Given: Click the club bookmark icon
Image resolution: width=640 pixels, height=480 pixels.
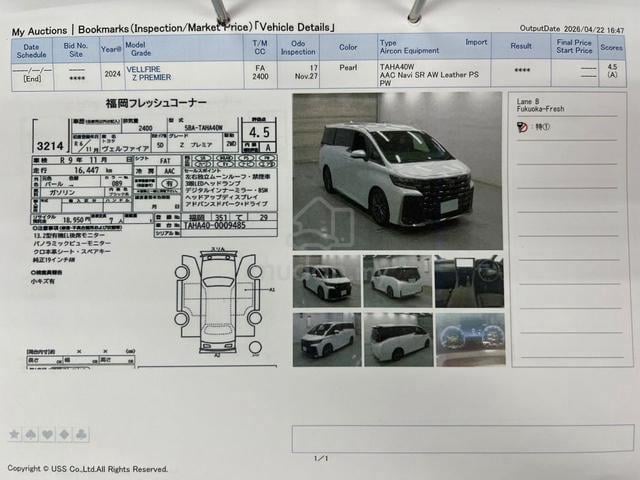Looking at the screenshot, I should click(x=81, y=434).
